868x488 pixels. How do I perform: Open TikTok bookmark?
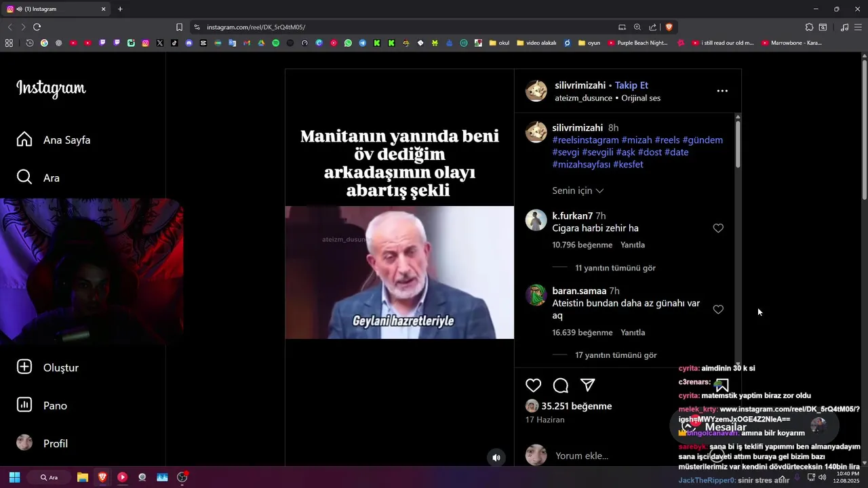coord(174,43)
